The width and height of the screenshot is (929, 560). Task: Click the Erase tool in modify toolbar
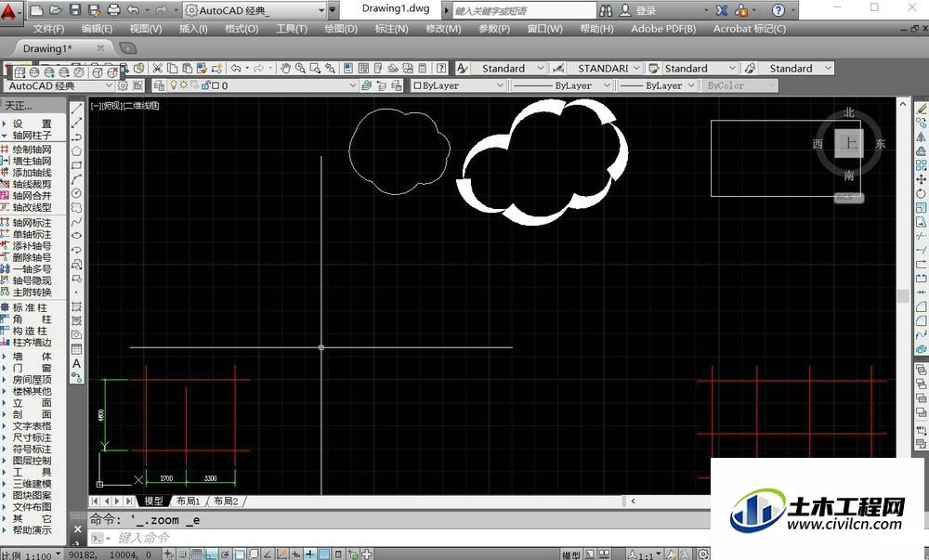coord(922,109)
